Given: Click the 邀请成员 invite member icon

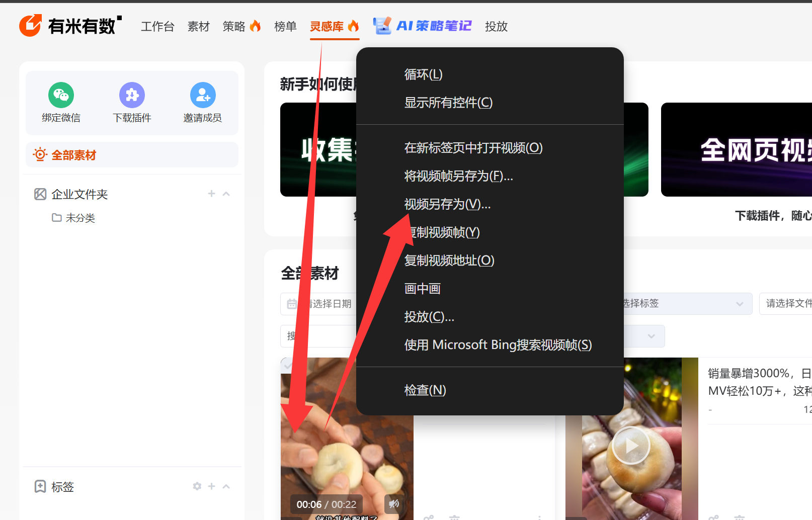Looking at the screenshot, I should coord(203,95).
